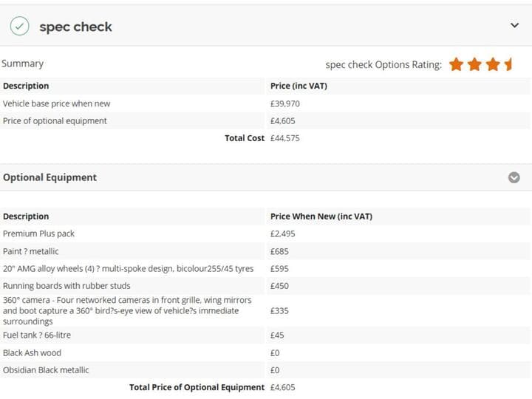This screenshot has width=532, height=399.
Task: Click the Paint metallic option row
Action: (265, 251)
